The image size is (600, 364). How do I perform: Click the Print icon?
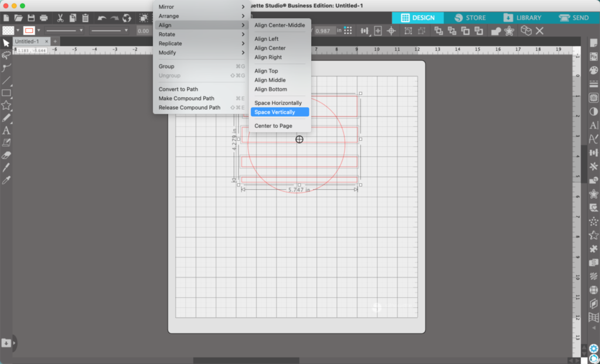44,18
